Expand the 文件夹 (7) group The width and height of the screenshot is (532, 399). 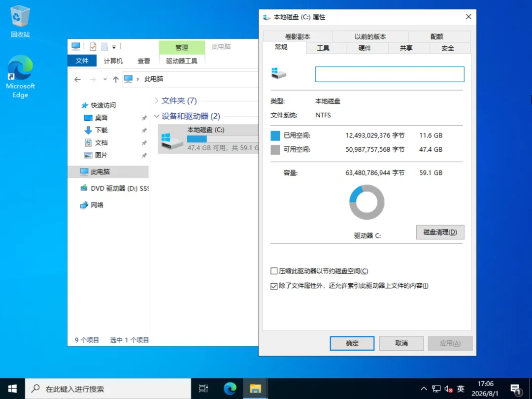click(157, 101)
